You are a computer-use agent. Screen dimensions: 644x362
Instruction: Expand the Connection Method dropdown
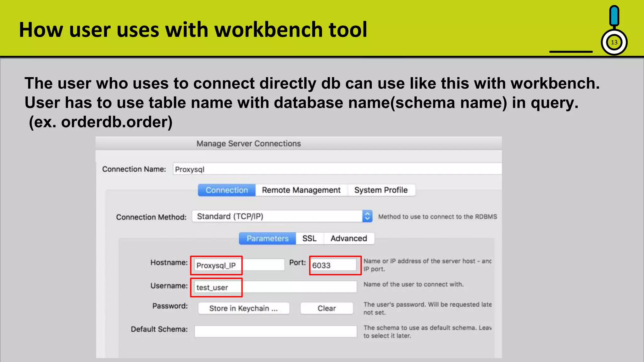282,216
